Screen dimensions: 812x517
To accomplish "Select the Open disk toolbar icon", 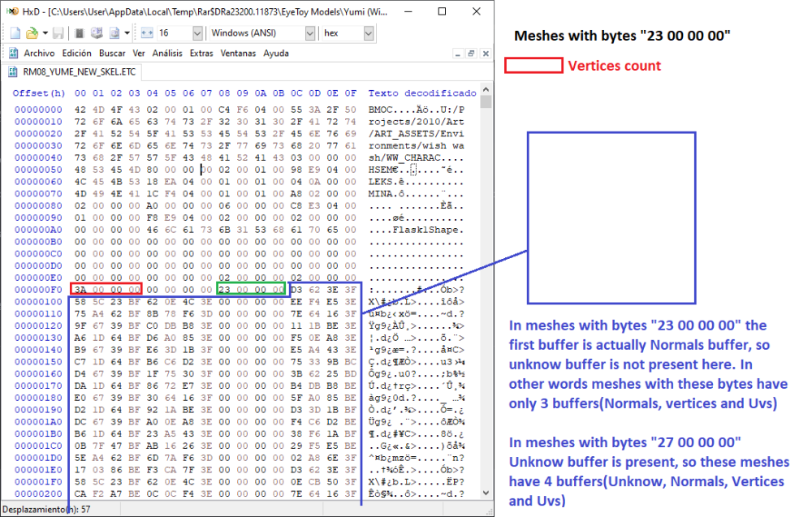I will tap(96, 32).
